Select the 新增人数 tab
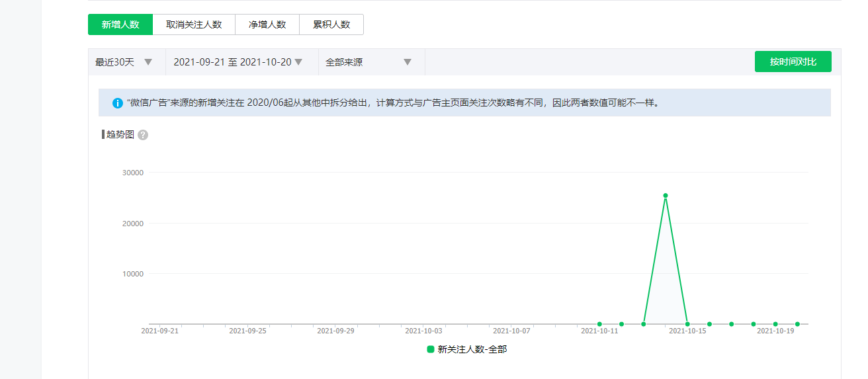 coord(120,24)
